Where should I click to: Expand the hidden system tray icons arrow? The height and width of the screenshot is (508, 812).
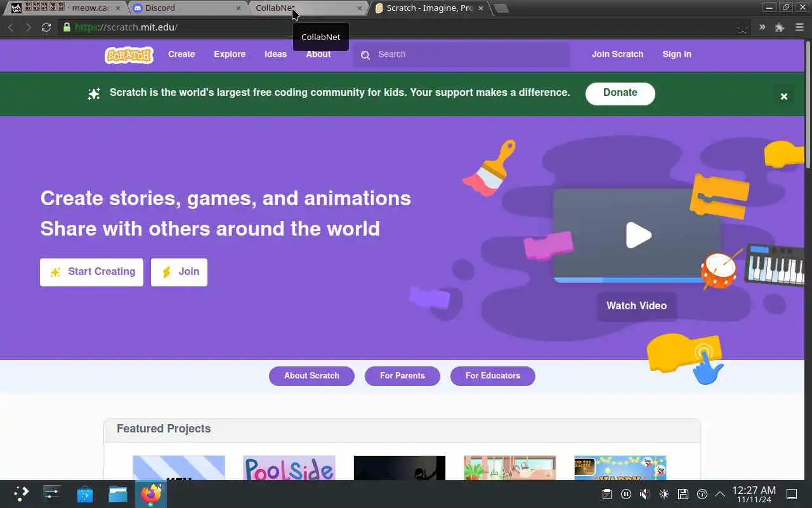click(720, 494)
